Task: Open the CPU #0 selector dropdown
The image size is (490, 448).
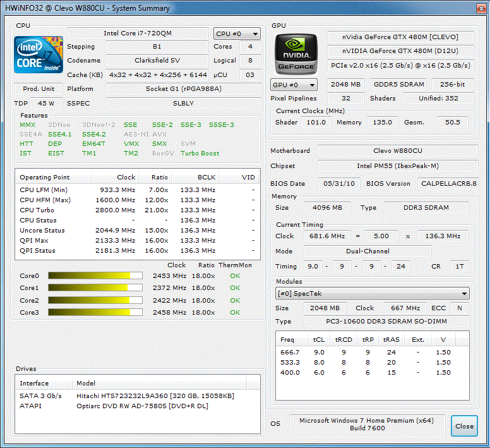Action: (x=237, y=33)
